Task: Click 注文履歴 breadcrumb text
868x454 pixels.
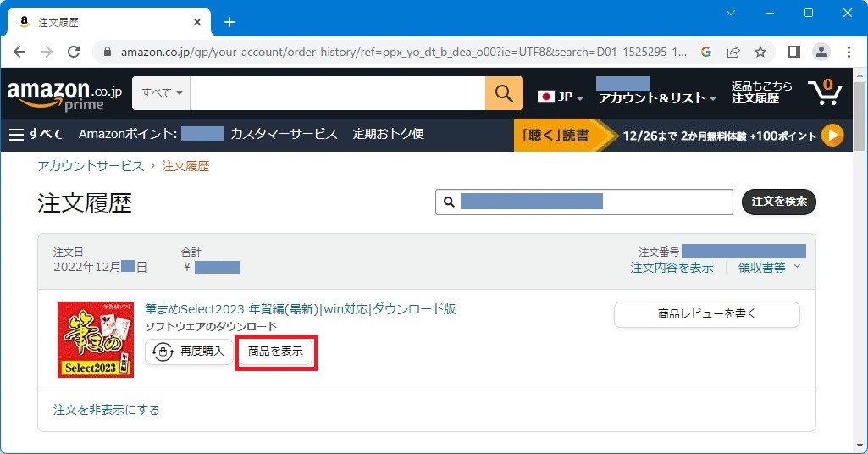Action: (x=185, y=166)
